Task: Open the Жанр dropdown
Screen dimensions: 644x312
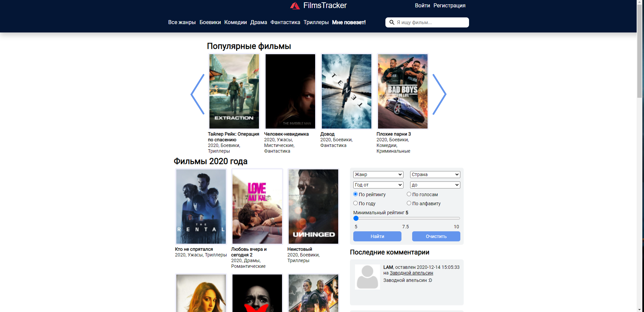Action: click(378, 174)
